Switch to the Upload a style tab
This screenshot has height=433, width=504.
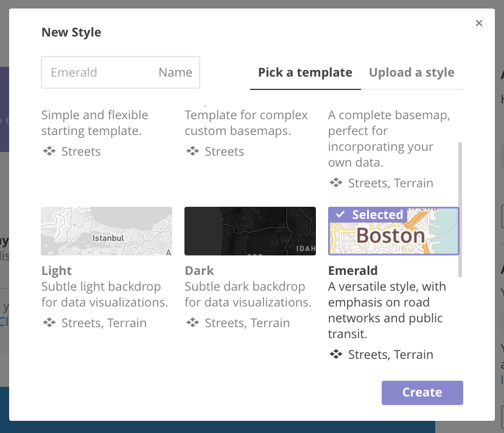pos(411,72)
